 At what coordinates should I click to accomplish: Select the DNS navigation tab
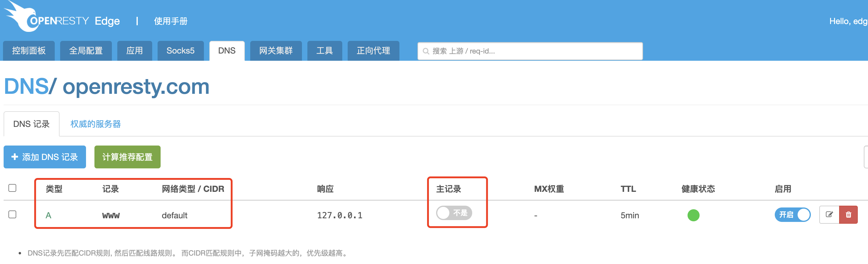[227, 51]
